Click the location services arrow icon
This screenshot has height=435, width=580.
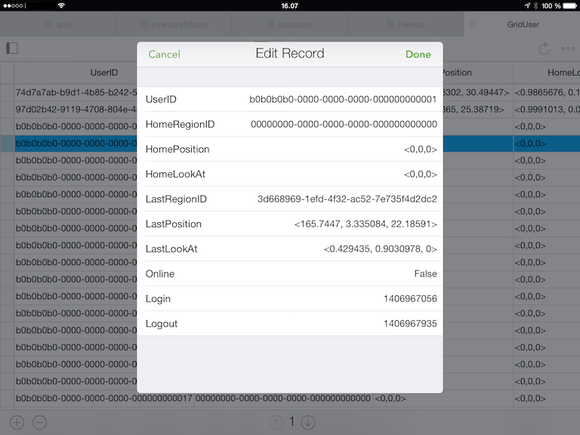click(527, 6)
